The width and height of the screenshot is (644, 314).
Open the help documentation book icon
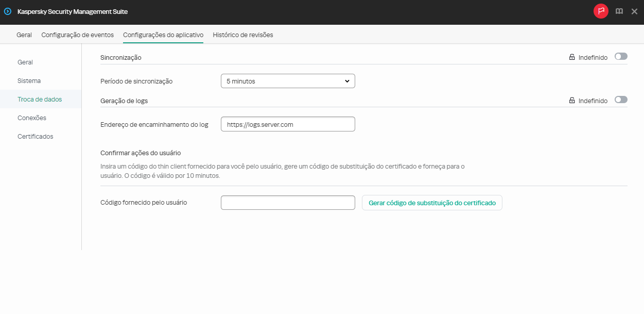click(619, 11)
